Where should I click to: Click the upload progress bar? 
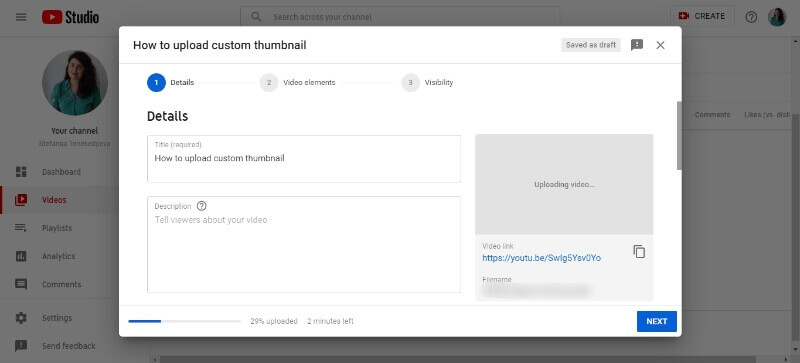pos(184,322)
